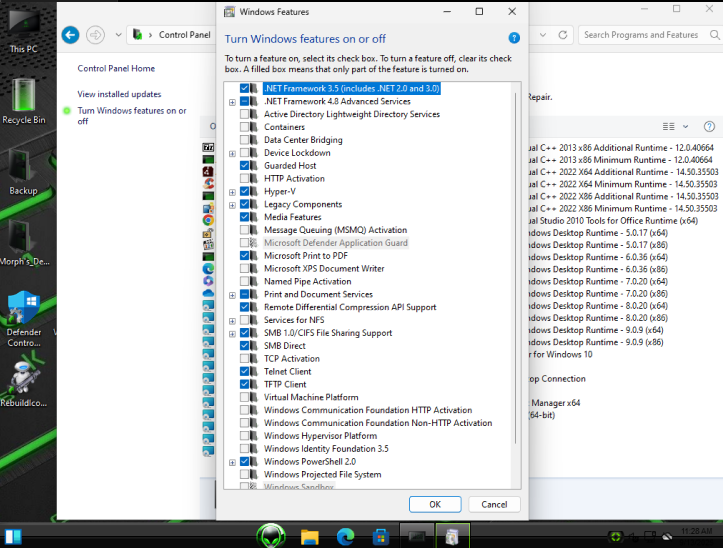Click the Control Panel back arrow

[x=71, y=35]
